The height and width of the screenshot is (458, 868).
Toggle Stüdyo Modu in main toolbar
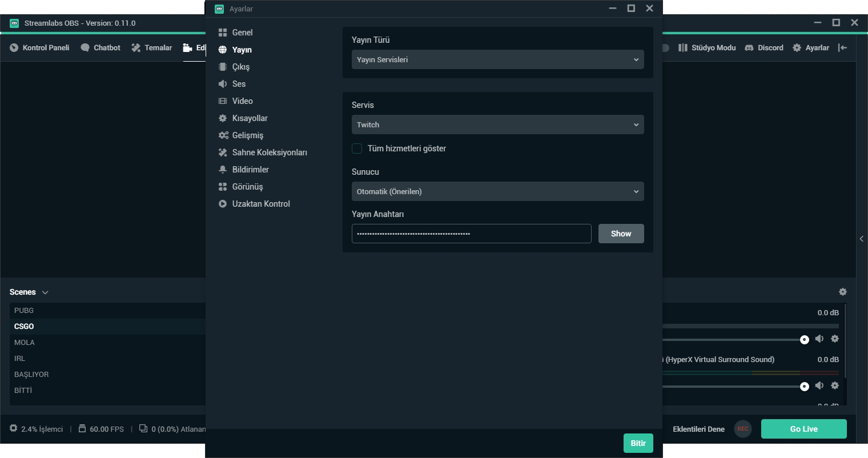(x=707, y=48)
